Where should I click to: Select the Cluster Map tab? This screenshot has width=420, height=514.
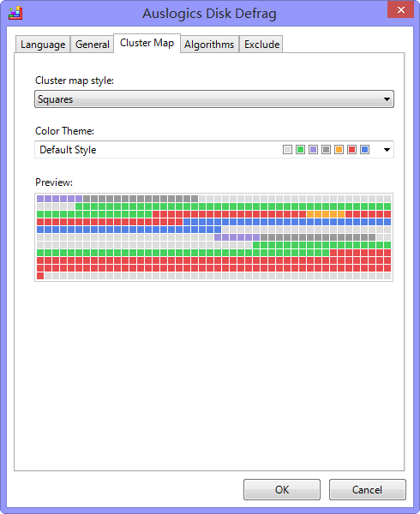[x=147, y=43]
